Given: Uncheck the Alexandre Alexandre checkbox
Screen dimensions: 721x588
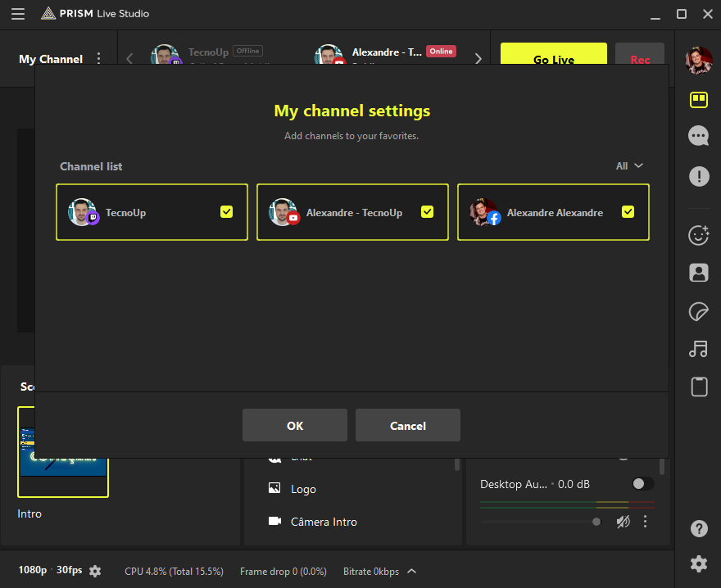Looking at the screenshot, I should [x=628, y=212].
